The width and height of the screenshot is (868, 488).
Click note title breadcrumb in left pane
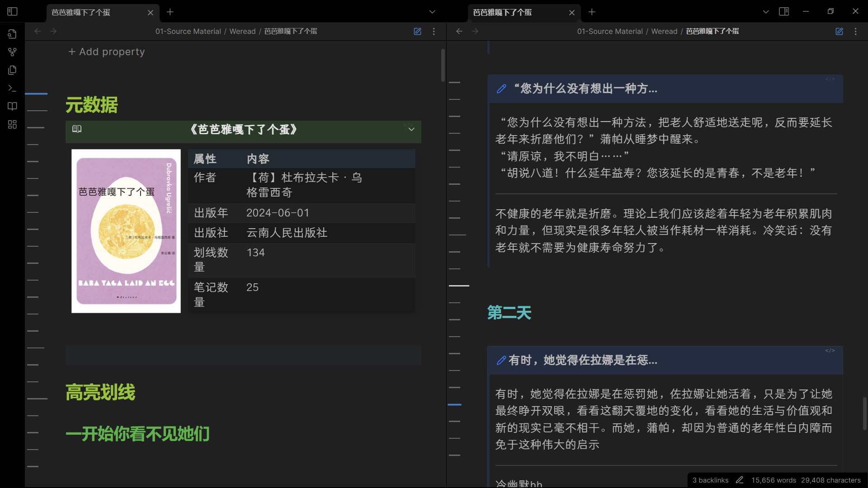(x=291, y=31)
